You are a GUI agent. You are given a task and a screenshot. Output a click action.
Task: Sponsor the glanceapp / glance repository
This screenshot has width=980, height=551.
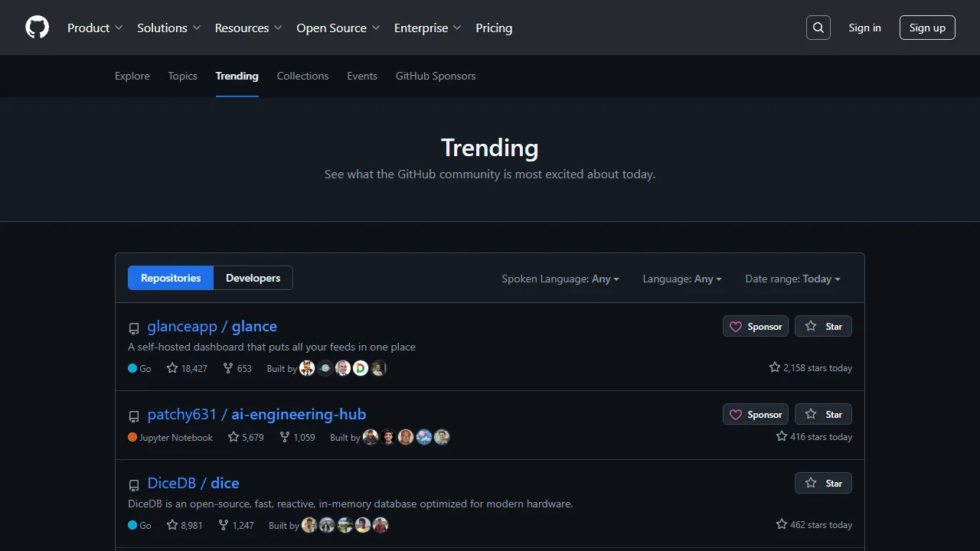click(x=756, y=327)
